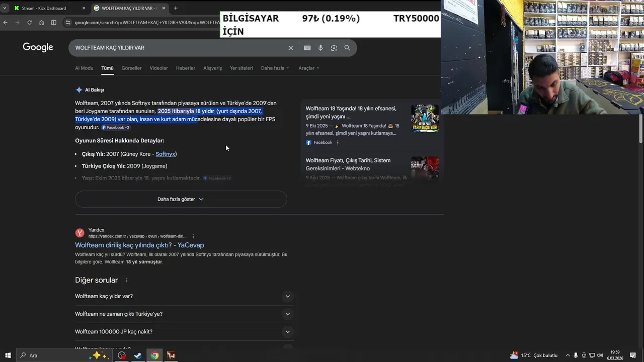Expand the Daha fazla filters dropdown
Screen dimensions: 644x362
tap(275, 68)
